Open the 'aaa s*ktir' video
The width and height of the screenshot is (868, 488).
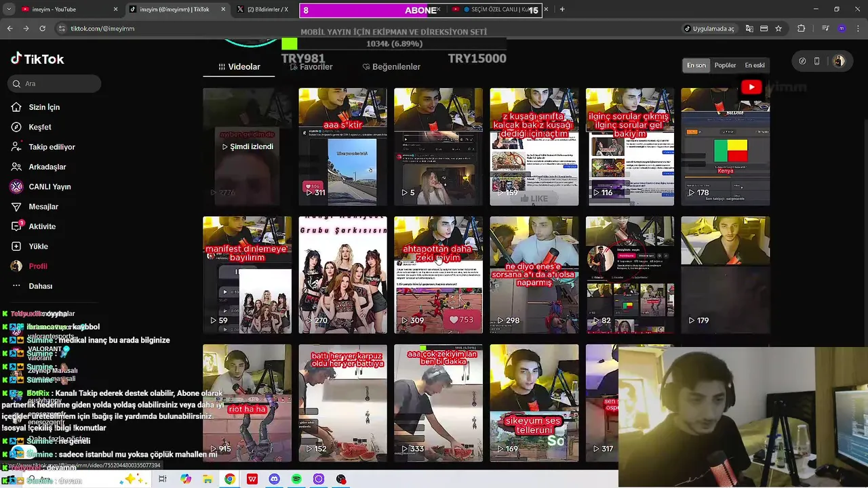342,146
